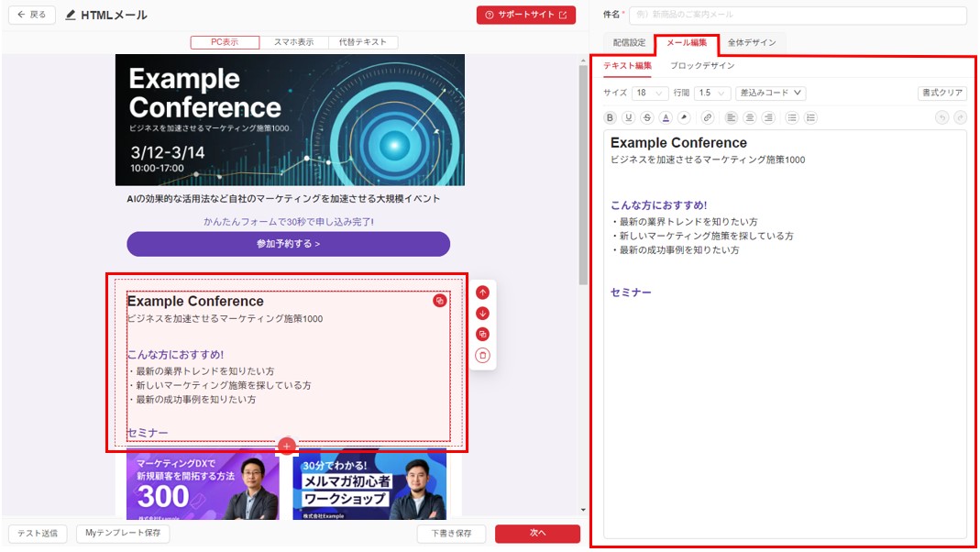Insert a bulleted list

(792, 117)
